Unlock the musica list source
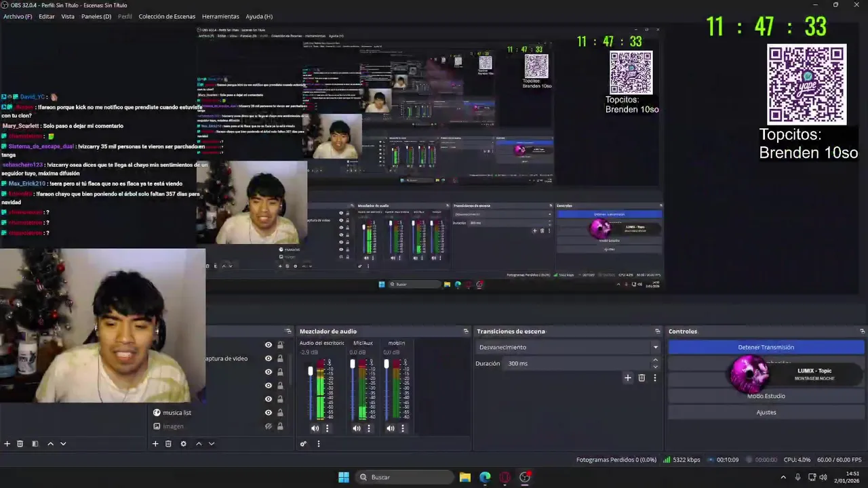Image resolution: width=868 pixels, height=488 pixels. tap(280, 413)
